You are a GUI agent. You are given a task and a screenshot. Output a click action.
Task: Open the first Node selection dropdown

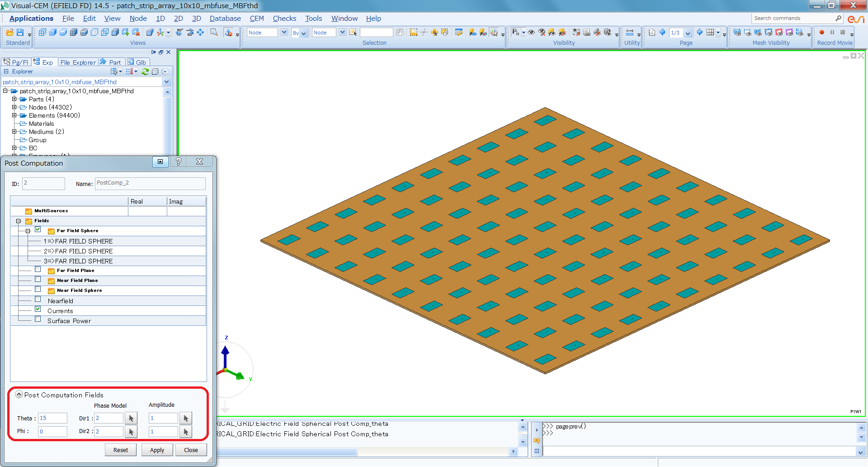(284, 32)
